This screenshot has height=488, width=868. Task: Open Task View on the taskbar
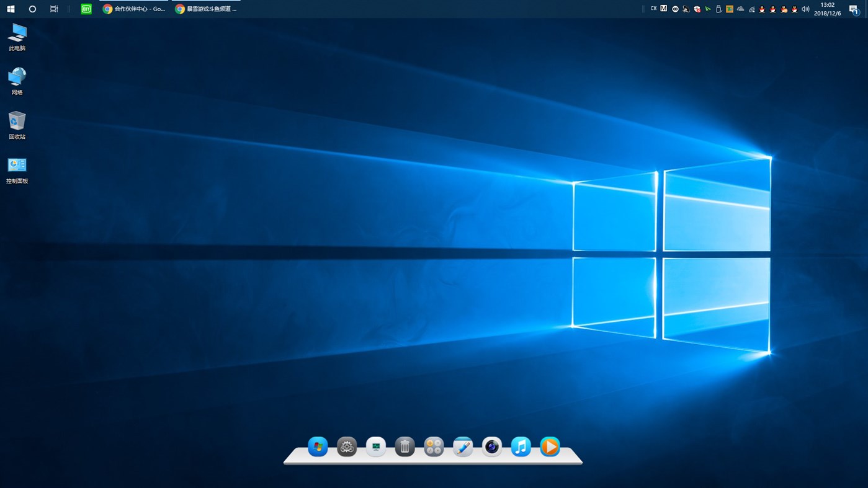(x=53, y=9)
